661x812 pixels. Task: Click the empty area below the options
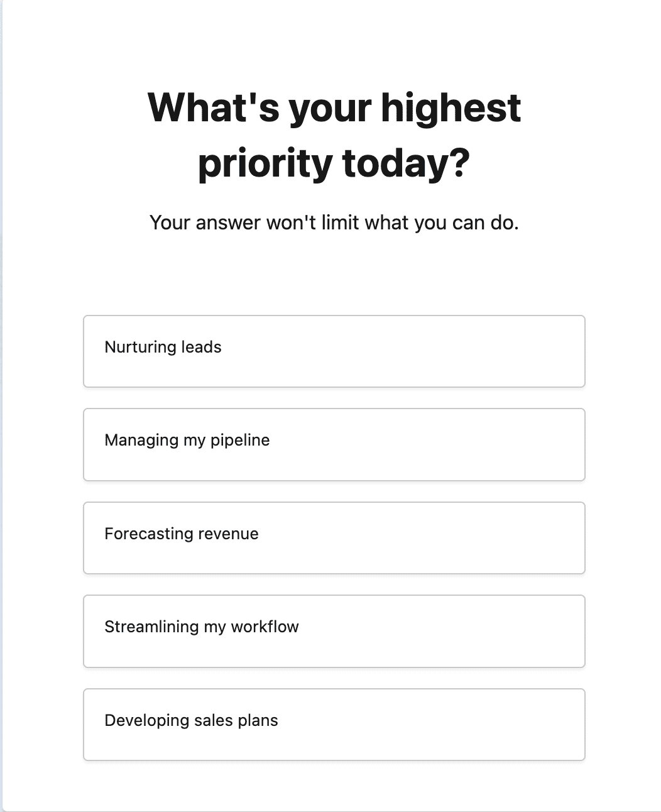(x=334, y=786)
